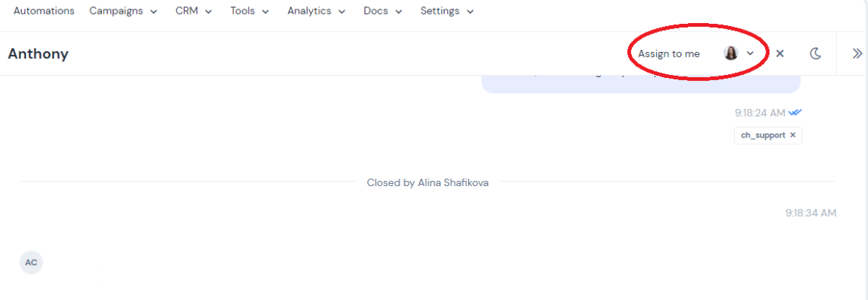
Task: Expand the side panel with double-arrow icon
Action: tap(857, 53)
